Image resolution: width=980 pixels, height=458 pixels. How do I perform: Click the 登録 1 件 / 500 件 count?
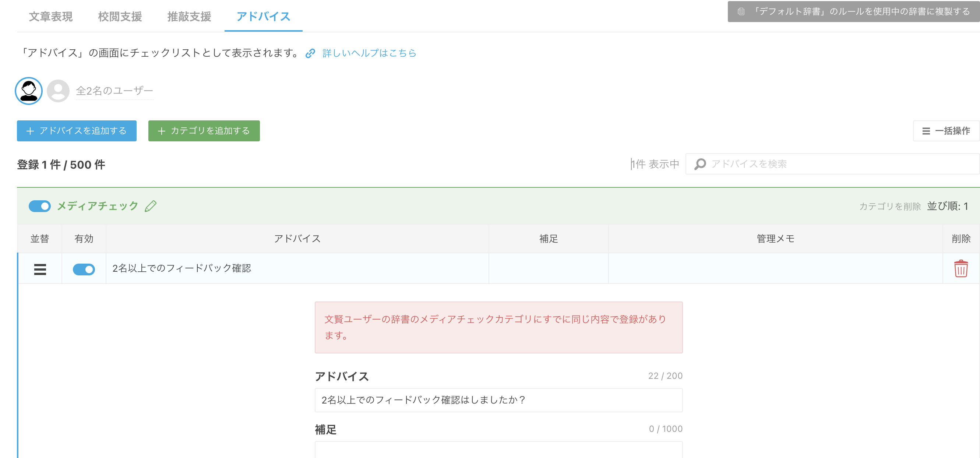(61, 164)
